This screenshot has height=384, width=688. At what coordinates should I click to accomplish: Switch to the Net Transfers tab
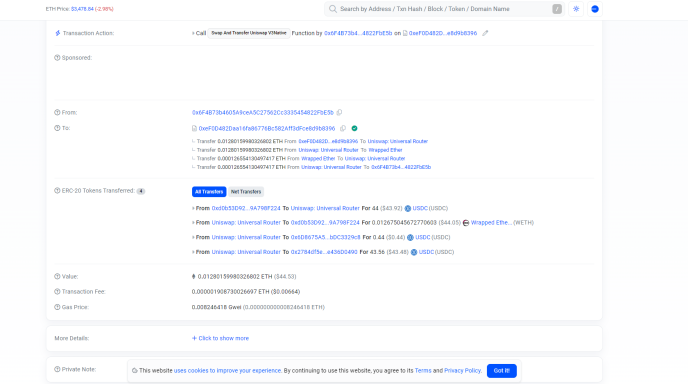click(246, 192)
